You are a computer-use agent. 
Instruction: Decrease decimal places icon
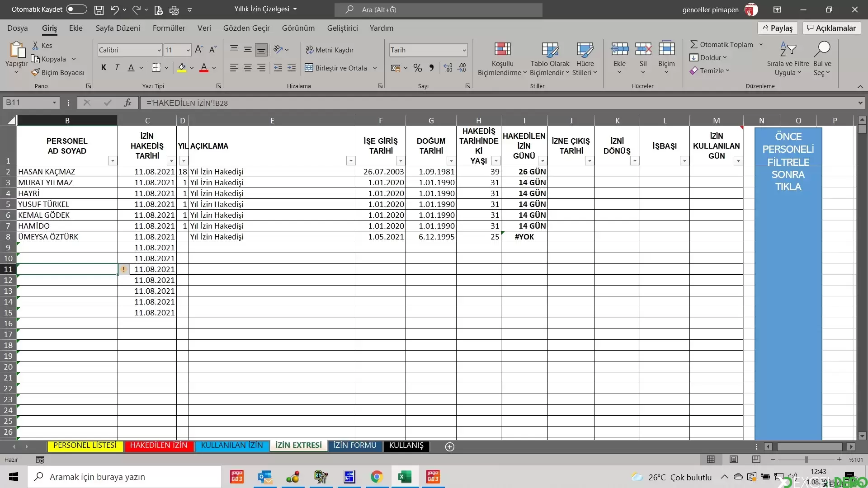coord(462,68)
